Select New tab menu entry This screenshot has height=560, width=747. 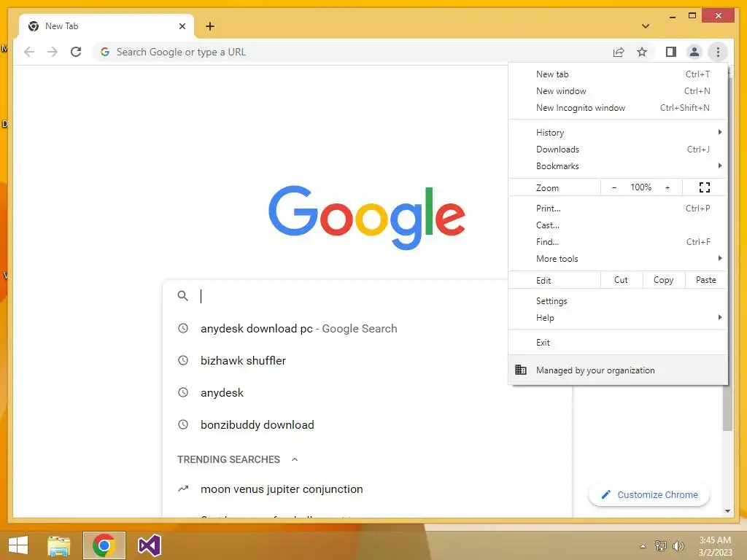[618, 74]
